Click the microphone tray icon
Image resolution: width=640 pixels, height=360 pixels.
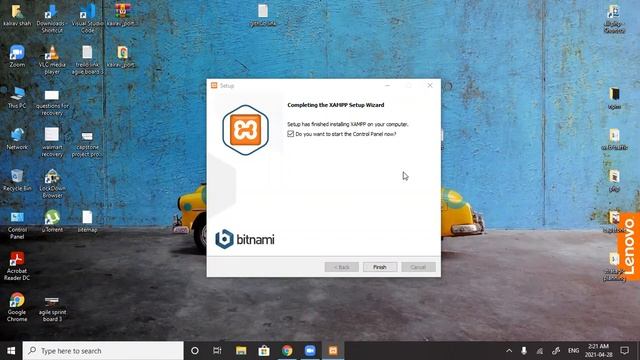click(524, 351)
